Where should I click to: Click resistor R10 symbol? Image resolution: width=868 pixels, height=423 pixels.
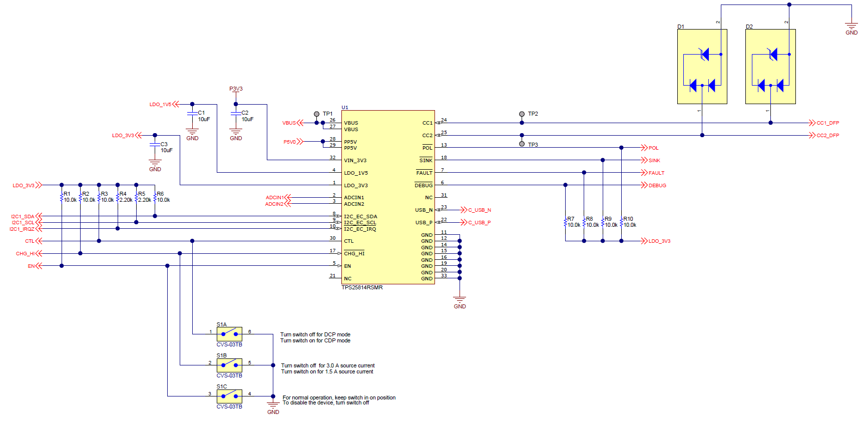pos(621,222)
